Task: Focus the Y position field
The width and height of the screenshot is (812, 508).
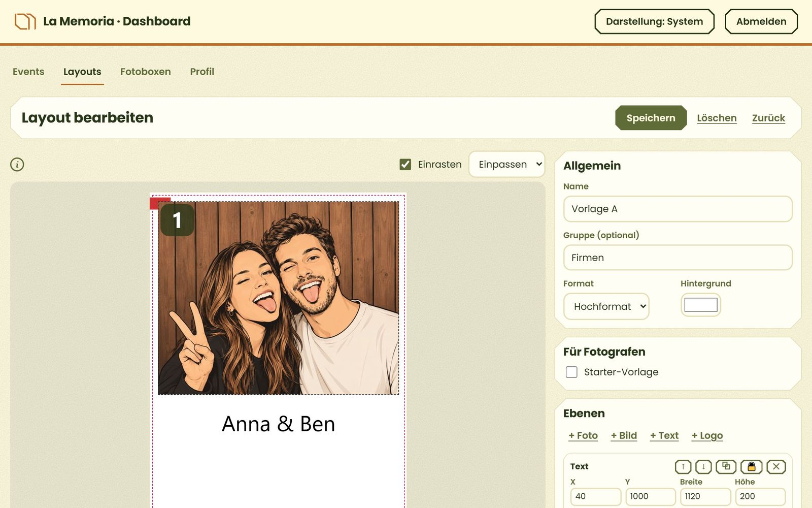Action: (x=651, y=496)
